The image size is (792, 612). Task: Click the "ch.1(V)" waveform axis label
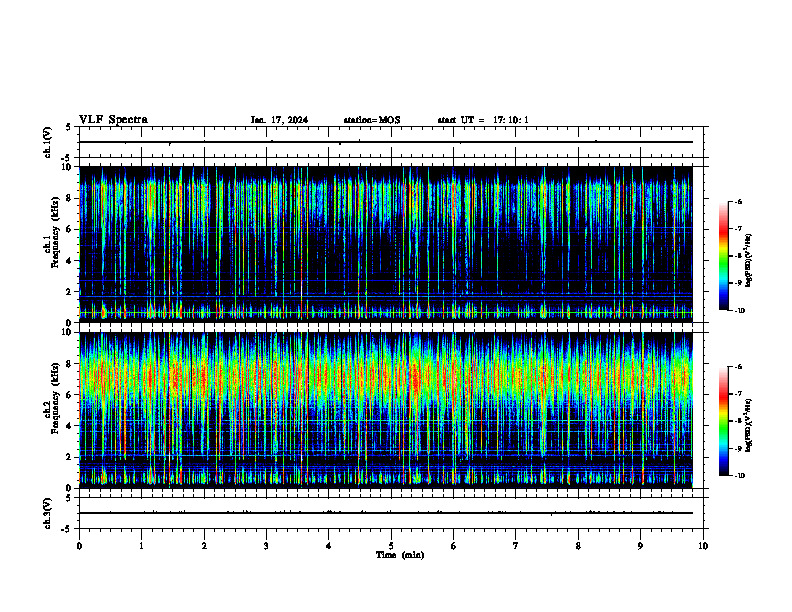[x=47, y=142]
